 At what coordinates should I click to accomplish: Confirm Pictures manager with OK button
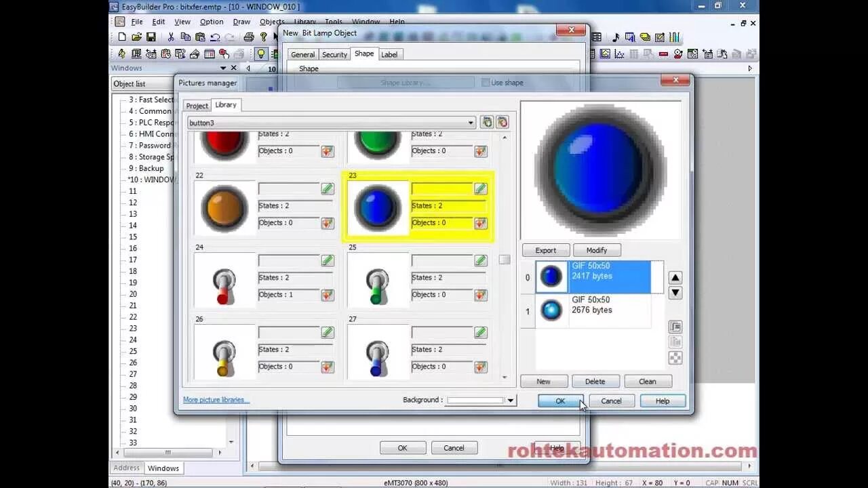560,401
